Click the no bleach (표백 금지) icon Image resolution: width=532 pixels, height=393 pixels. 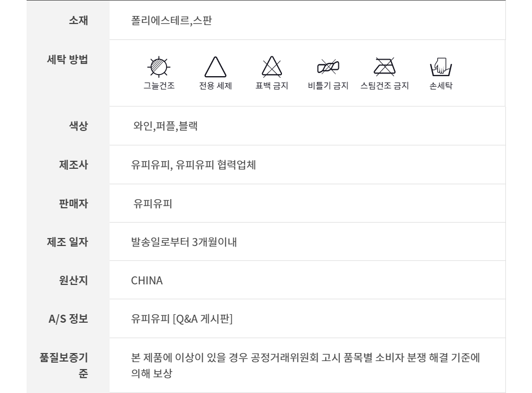272,67
